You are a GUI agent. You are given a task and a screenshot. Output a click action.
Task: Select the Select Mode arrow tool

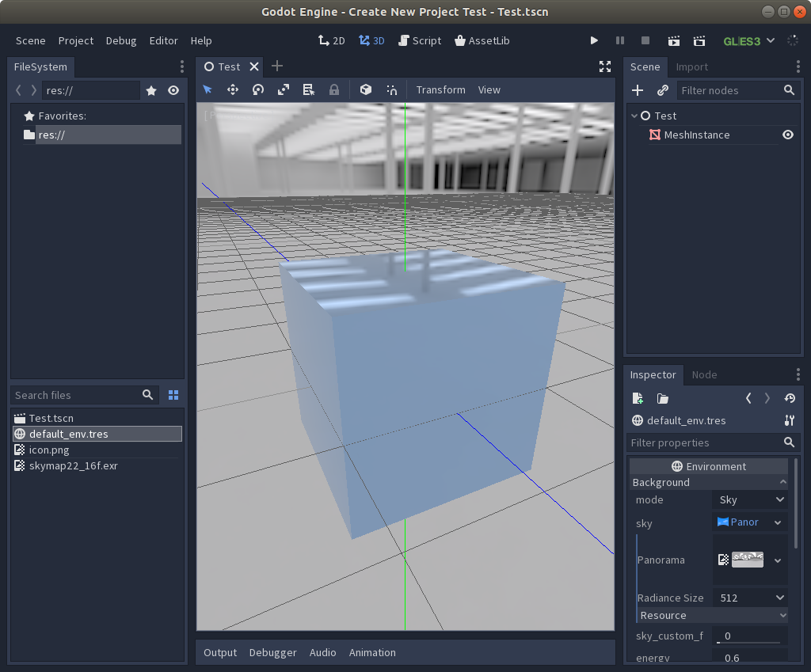tap(208, 90)
